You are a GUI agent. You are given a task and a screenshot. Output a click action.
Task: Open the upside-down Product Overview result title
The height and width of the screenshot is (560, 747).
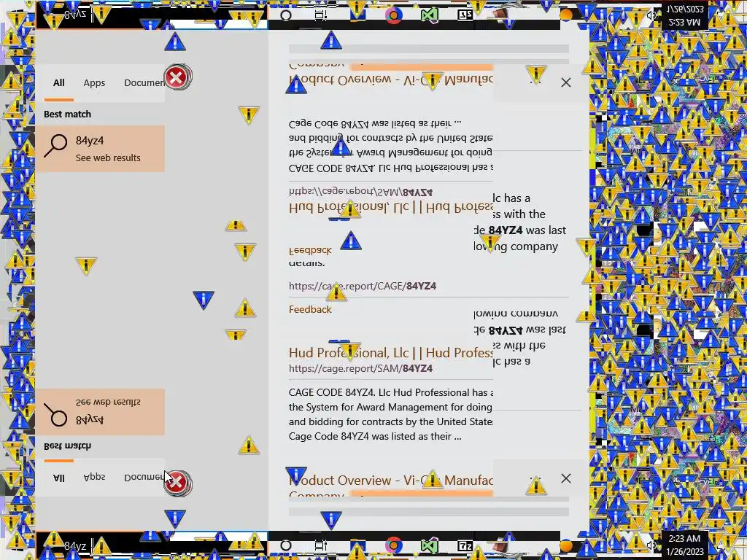point(391,79)
